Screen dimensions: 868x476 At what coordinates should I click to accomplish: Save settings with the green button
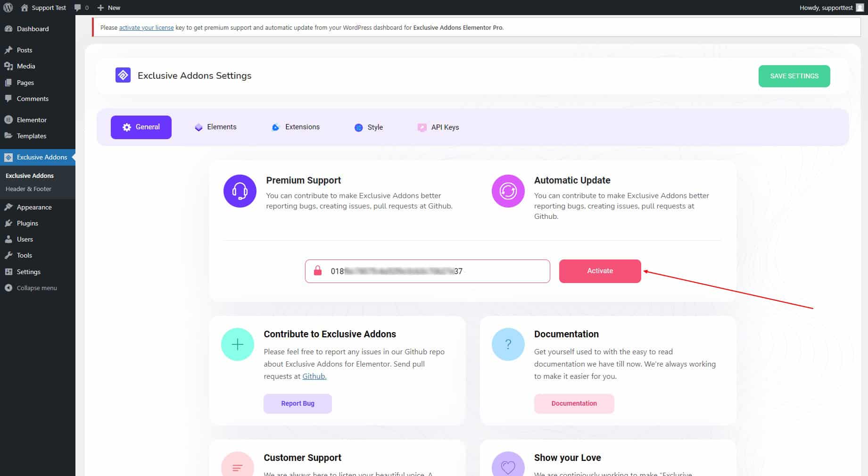(794, 76)
